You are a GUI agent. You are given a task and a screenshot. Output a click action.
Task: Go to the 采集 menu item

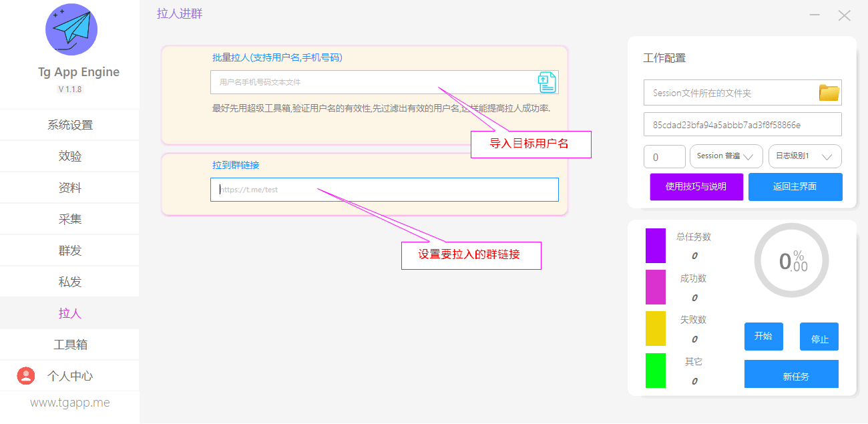point(69,219)
